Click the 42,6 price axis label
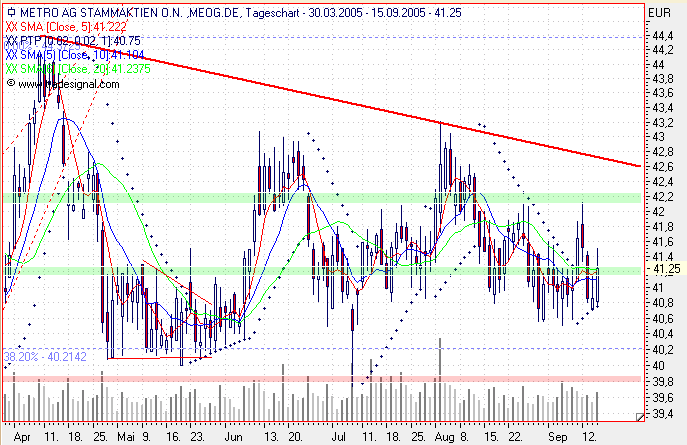This screenshot has width=687, height=445. 663,167
